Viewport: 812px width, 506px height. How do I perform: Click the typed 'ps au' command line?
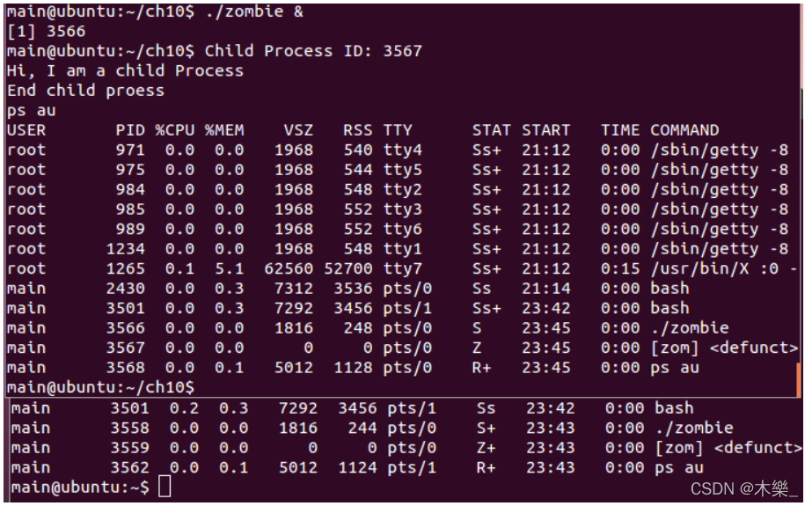(31, 110)
